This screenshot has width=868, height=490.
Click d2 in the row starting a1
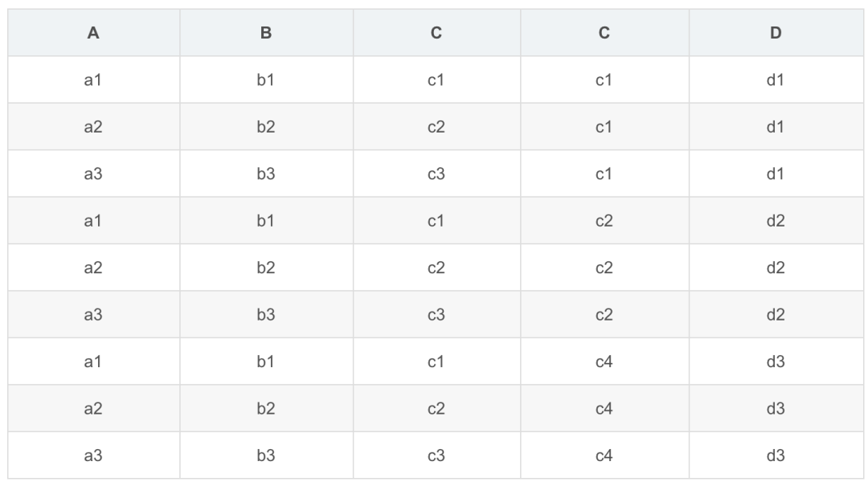click(776, 221)
